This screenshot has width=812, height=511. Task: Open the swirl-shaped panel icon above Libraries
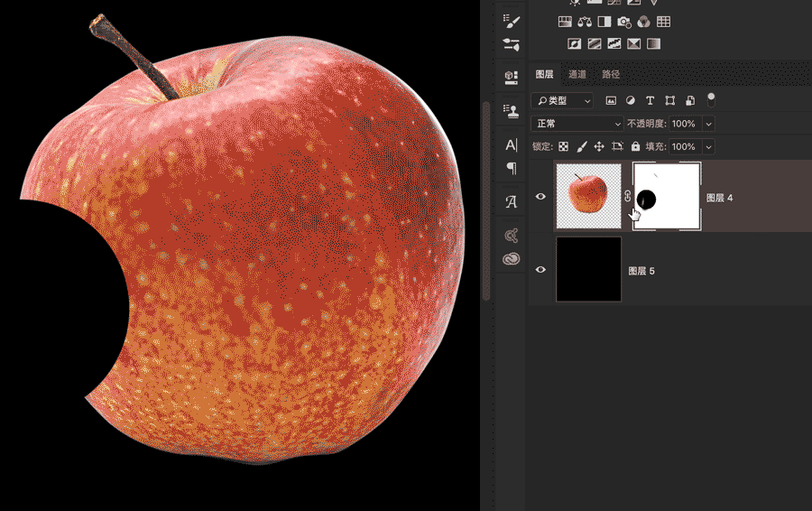(x=512, y=236)
